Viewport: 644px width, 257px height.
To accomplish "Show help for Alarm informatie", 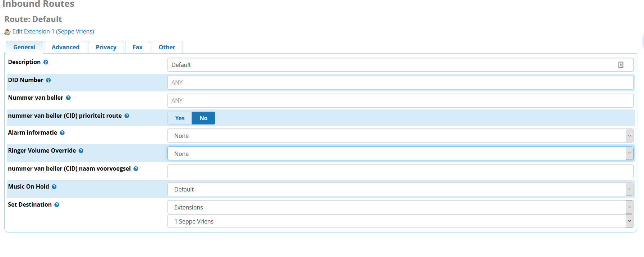I will click(62, 133).
